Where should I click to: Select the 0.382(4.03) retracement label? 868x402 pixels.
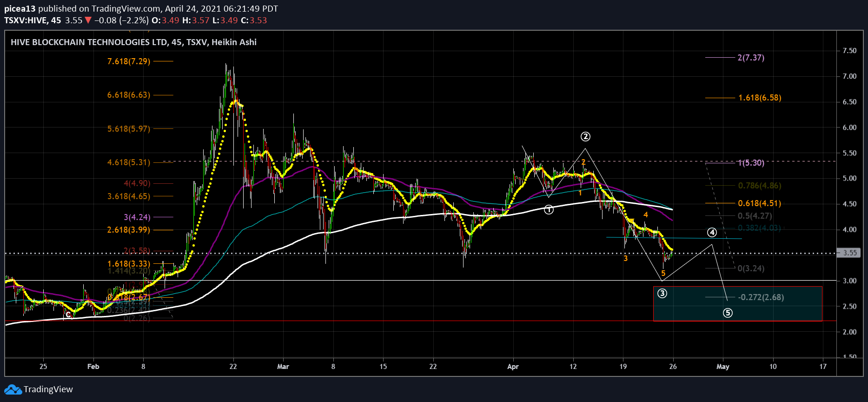coord(760,228)
